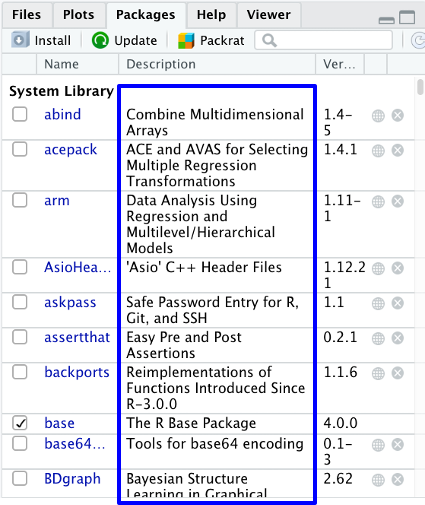Remove acepack package with X icon
The image size is (425, 505).
tap(398, 150)
